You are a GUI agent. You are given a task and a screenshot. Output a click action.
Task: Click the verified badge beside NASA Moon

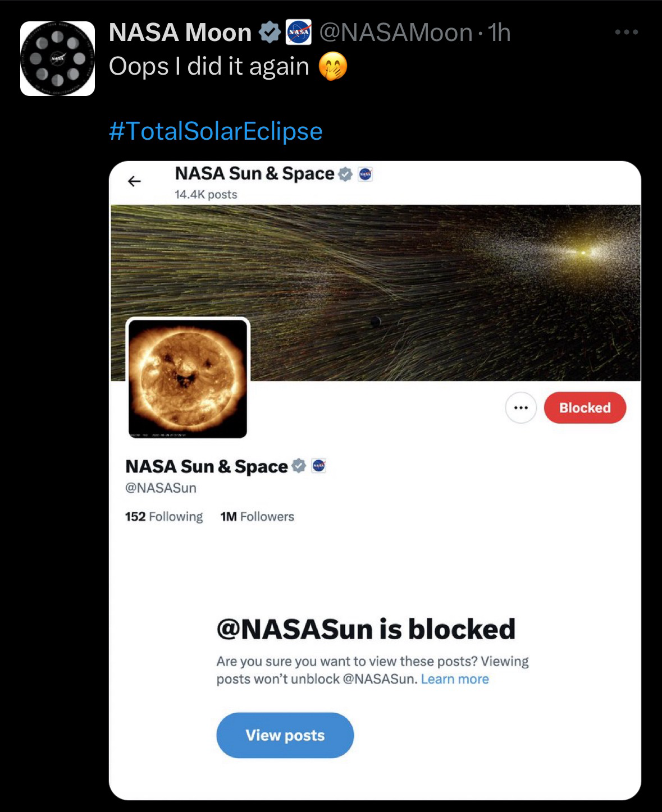coord(270,33)
